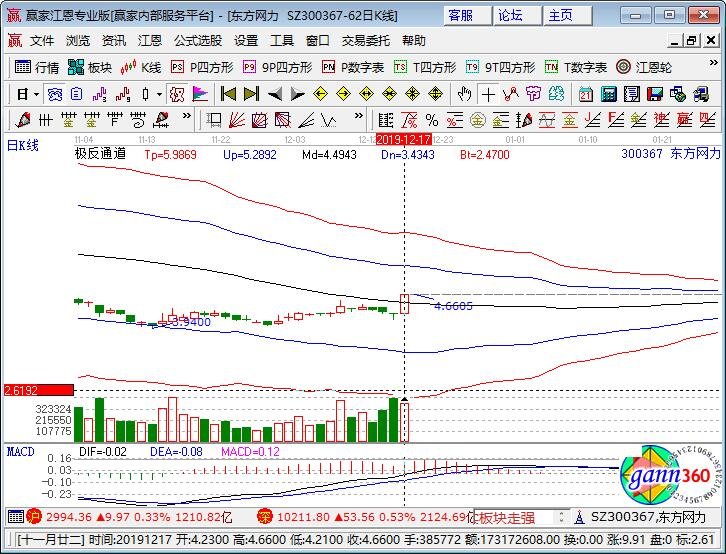Select the hand pan tool
The height and width of the screenshot is (554, 726).
point(464,94)
